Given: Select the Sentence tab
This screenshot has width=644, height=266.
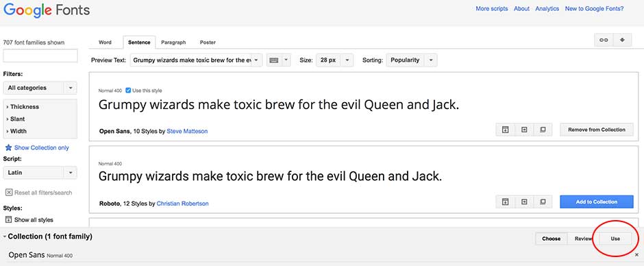Looking at the screenshot, I should click(139, 43).
